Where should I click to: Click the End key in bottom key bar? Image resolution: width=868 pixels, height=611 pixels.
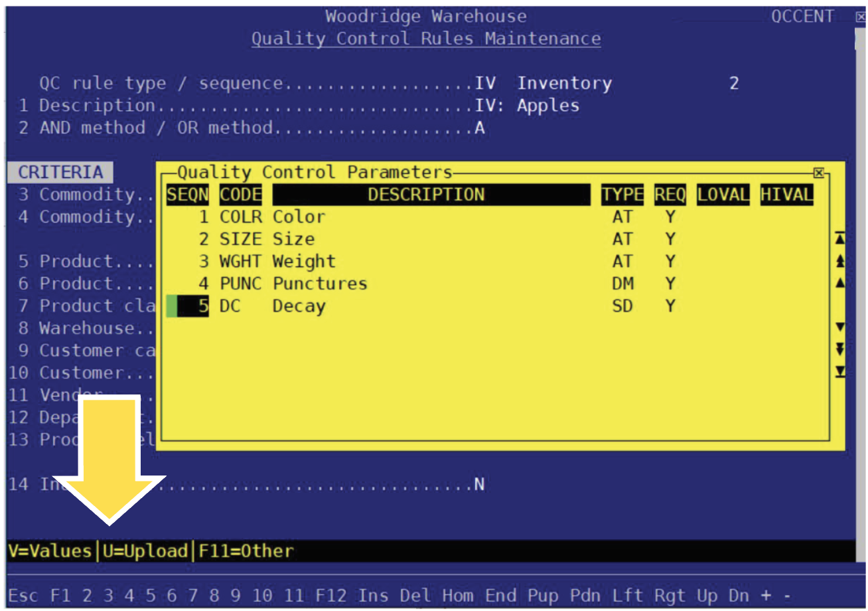[501, 596]
